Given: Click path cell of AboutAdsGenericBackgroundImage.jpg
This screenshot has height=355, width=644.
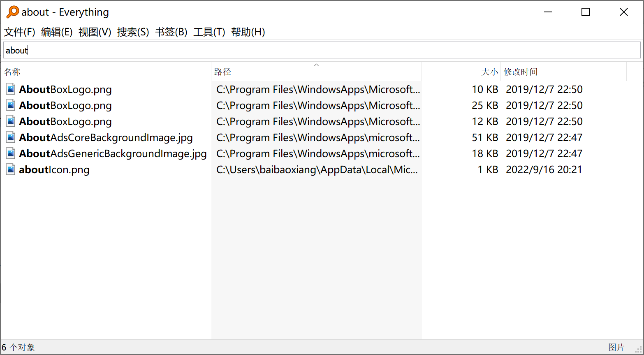Looking at the screenshot, I should [318, 153].
